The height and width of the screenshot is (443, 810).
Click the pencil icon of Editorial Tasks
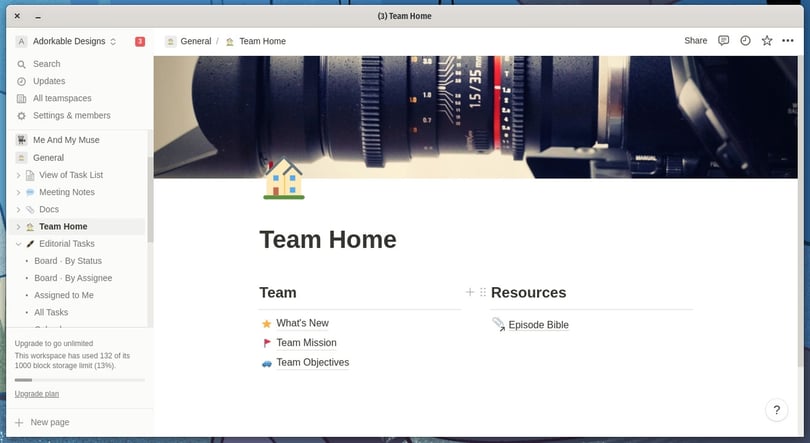[x=30, y=244]
